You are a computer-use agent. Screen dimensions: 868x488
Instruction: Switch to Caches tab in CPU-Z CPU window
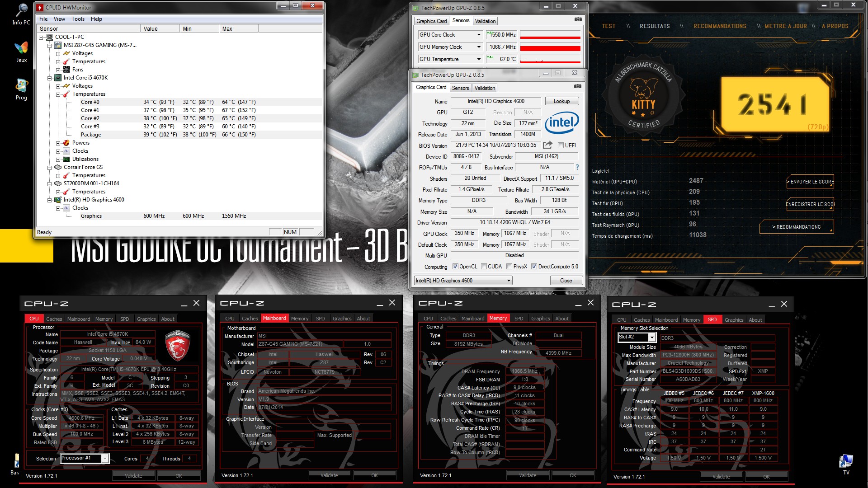click(x=54, y=319)
